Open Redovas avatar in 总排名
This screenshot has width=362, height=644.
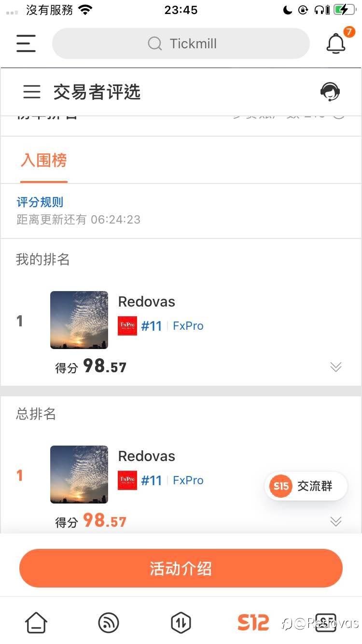(79, 474)
